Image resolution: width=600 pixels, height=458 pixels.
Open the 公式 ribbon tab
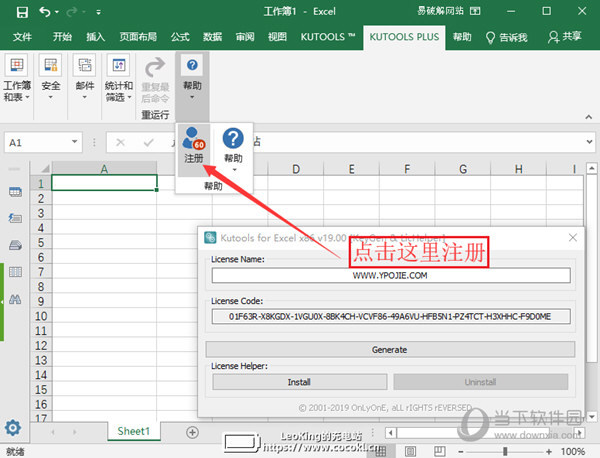pos(180,36)
